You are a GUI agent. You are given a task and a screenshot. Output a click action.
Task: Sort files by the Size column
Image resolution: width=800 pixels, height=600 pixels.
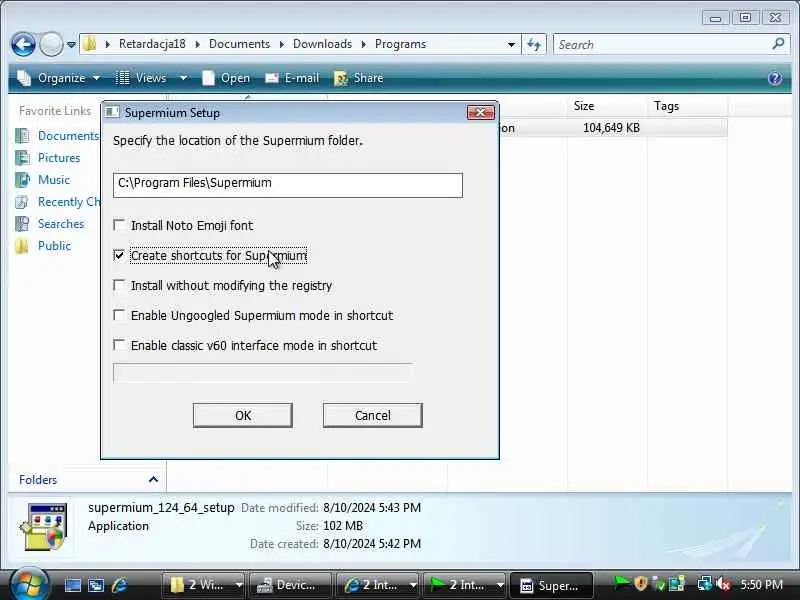pos(607,106)
